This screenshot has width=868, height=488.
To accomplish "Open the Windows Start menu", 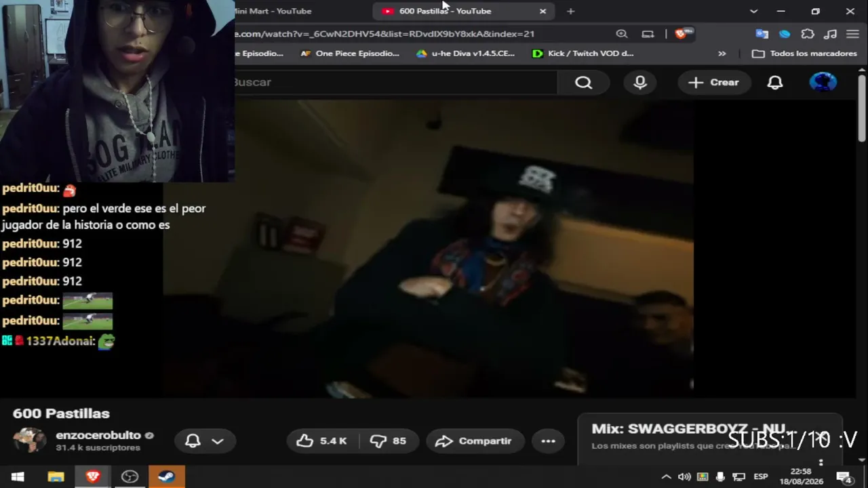I will tap(18, 476).
